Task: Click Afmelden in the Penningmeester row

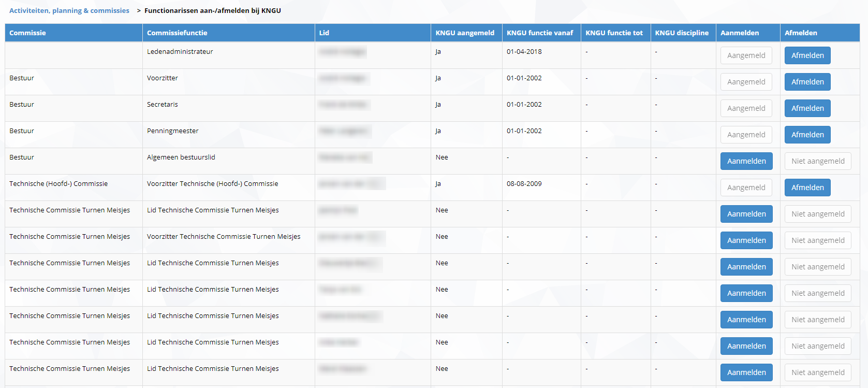Action: [x=807, y=135]
